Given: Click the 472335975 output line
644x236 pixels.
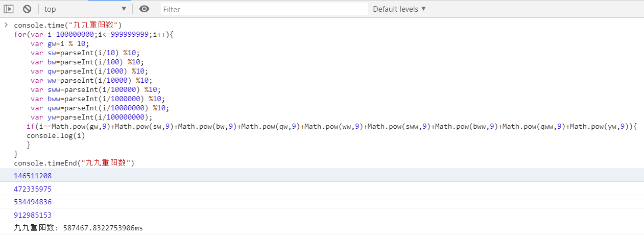Looking at the screenshot, I should (33, 189).
